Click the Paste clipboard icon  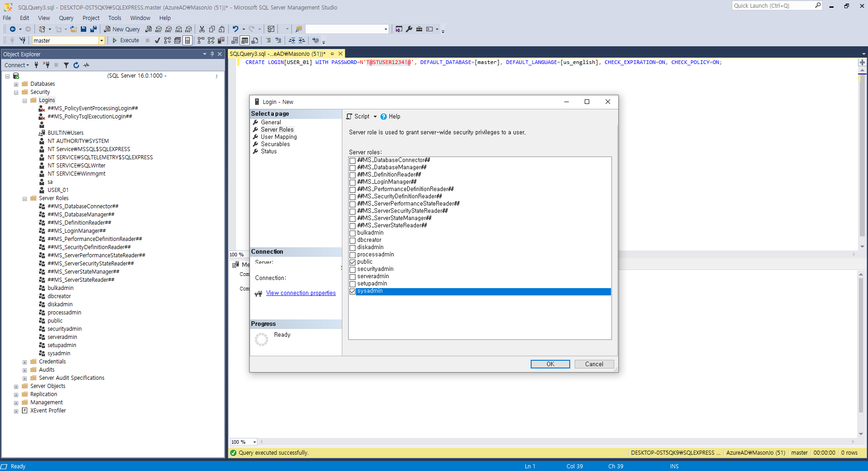click(222, 29)
